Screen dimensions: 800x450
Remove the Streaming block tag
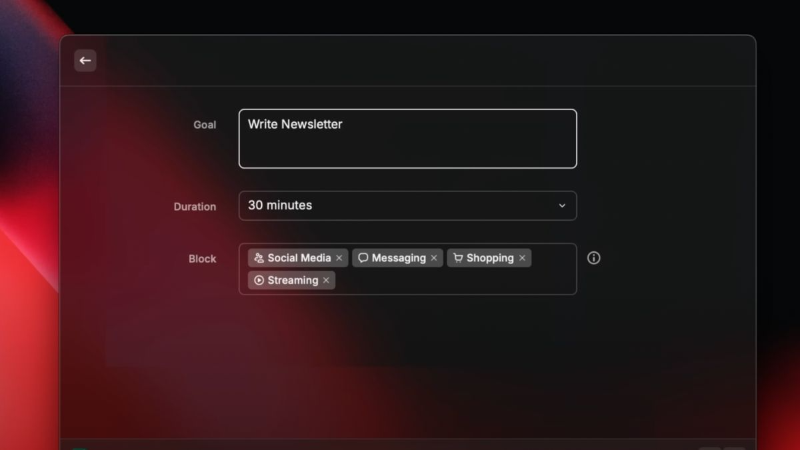tap(326, 280)
